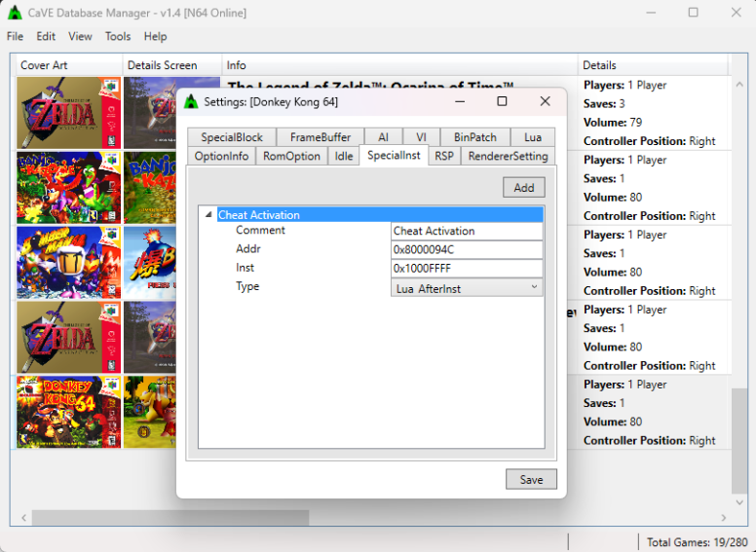Click the Total Games: 19/280 status text
Image resolution: width=756 pixels, height=552 pixels.
697,542
